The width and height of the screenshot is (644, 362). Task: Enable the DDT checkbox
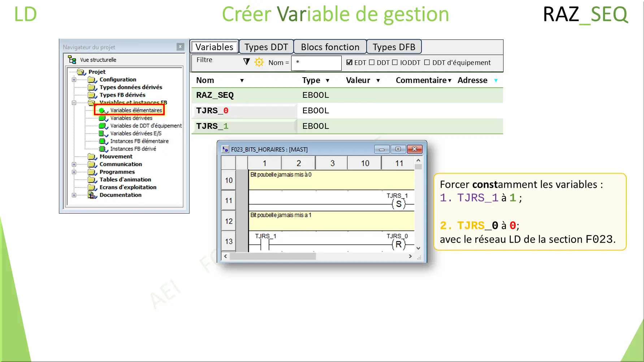point(371,62)
